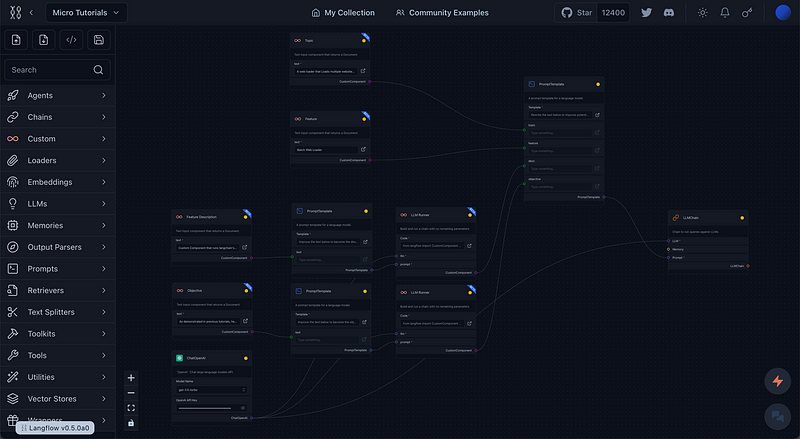Open the Micro Tutorials dropdown
Screen dimensions: 800x439
[86, 13]
